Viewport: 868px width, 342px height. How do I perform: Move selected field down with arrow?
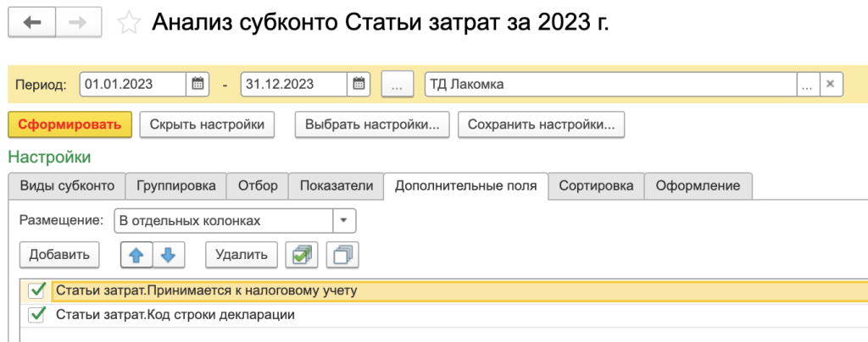167,253
